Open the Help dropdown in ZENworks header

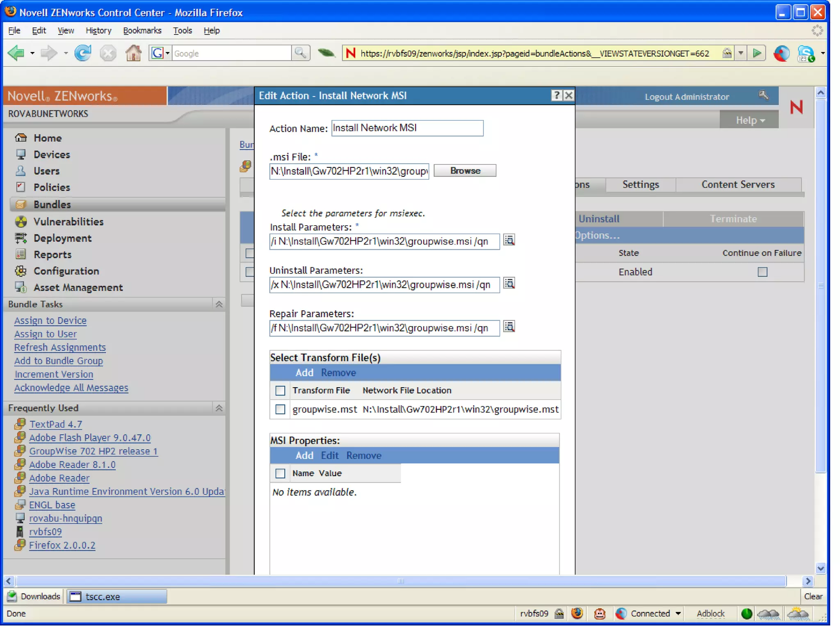click(x=749, y=120)
